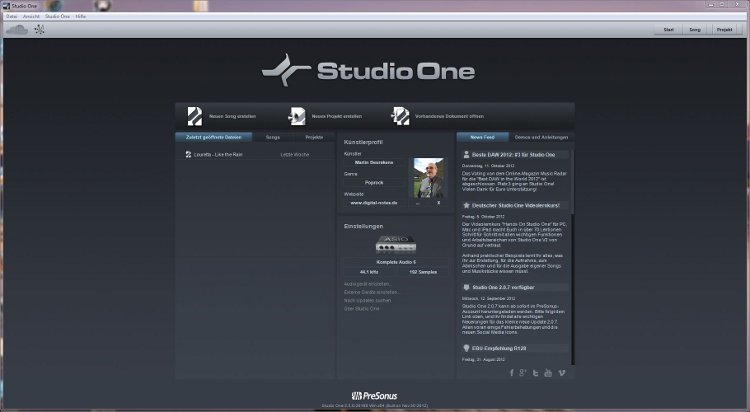Click the Webseite field www.digital-notes.de
750x412 pixels.
tap(374, 203)
